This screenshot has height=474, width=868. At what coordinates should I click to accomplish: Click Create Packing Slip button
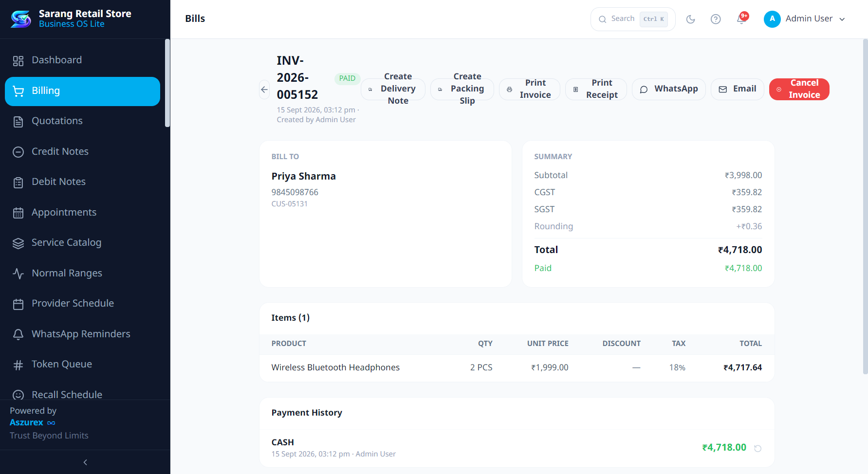[462, 89]
